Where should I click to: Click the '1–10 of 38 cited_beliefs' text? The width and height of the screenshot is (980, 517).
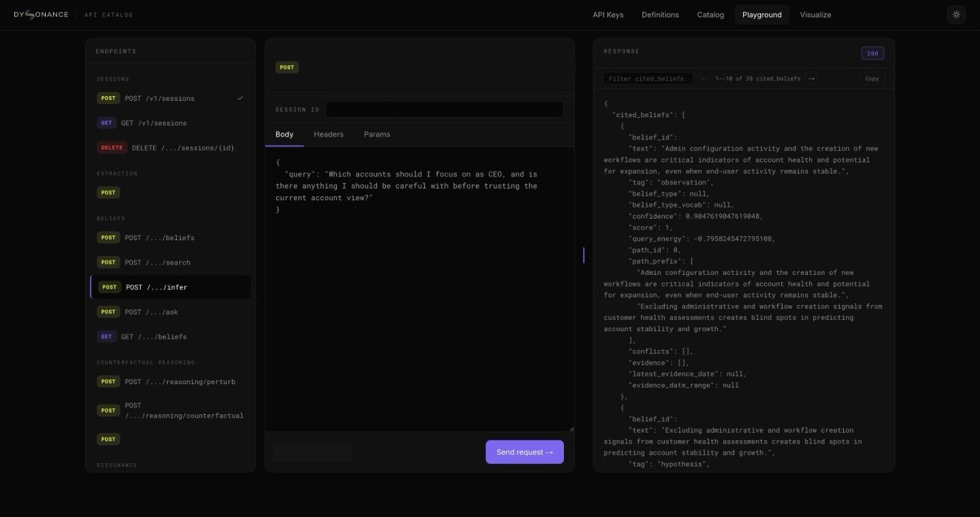pos(758,79)
